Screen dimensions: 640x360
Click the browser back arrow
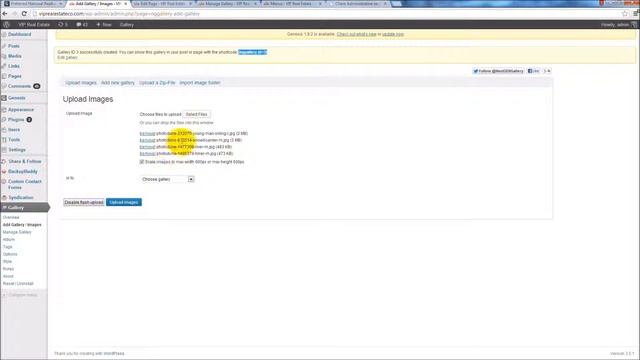(5, 13)
